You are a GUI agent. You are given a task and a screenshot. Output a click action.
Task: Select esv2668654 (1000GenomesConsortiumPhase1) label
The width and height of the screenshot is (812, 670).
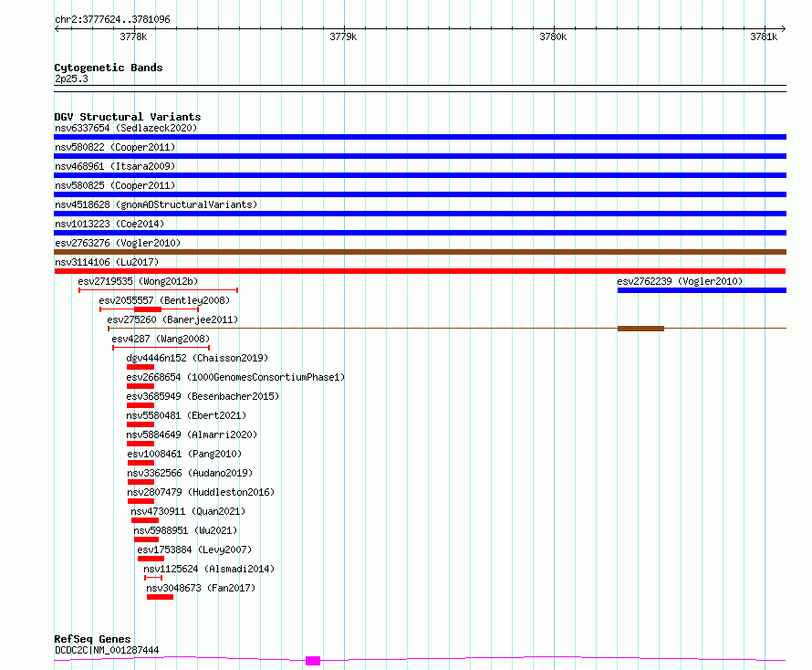[x=235, y=377]
